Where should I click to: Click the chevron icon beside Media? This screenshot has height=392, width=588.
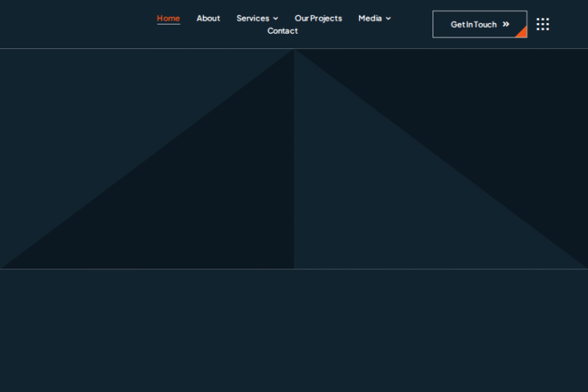388,18
